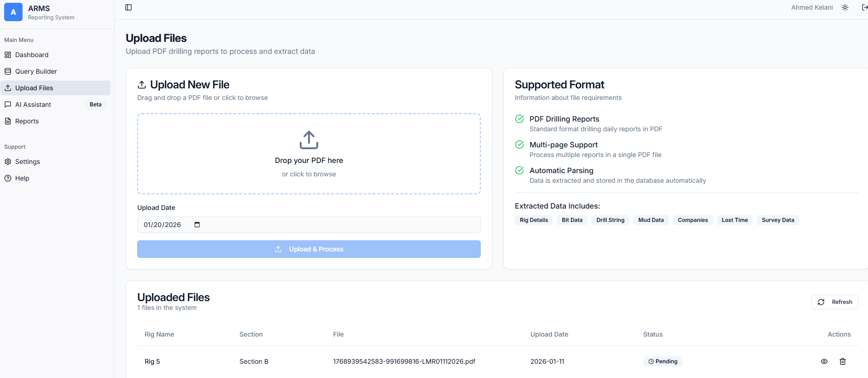Click the Pending status badge
Viewport: 868px width, 378px height.
pos(663,361)
